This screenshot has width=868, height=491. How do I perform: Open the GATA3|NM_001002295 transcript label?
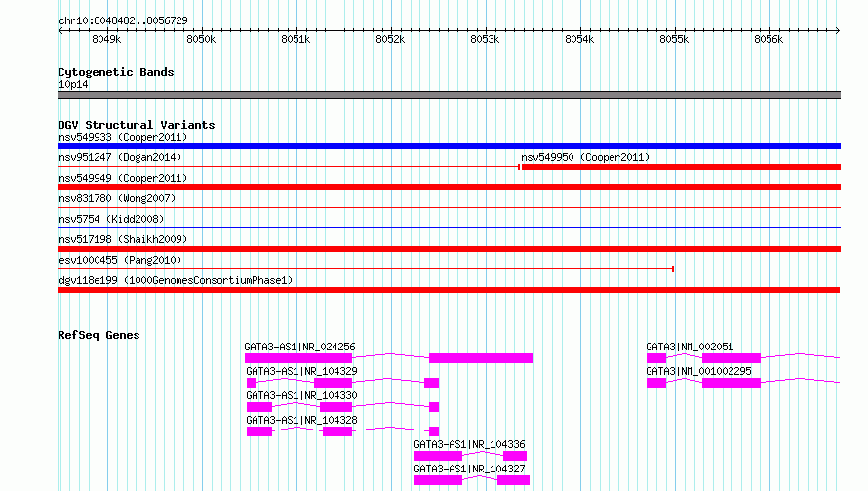pos(698,371)
